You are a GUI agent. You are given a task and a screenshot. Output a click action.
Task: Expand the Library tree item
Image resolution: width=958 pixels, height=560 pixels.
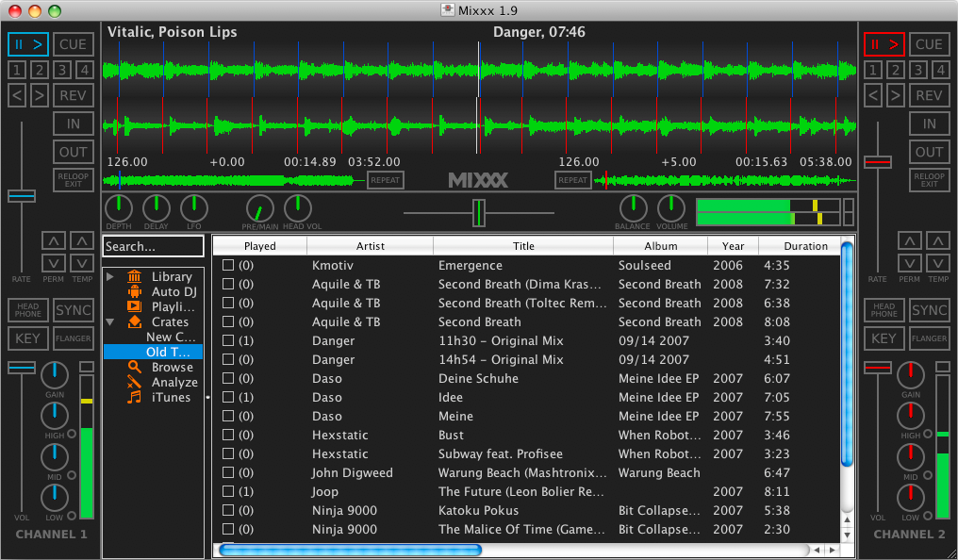click(110, 276)
